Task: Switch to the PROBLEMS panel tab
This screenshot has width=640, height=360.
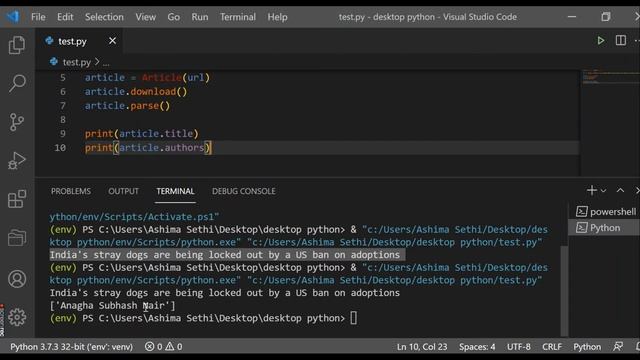Action: click(x=71, y=191)
